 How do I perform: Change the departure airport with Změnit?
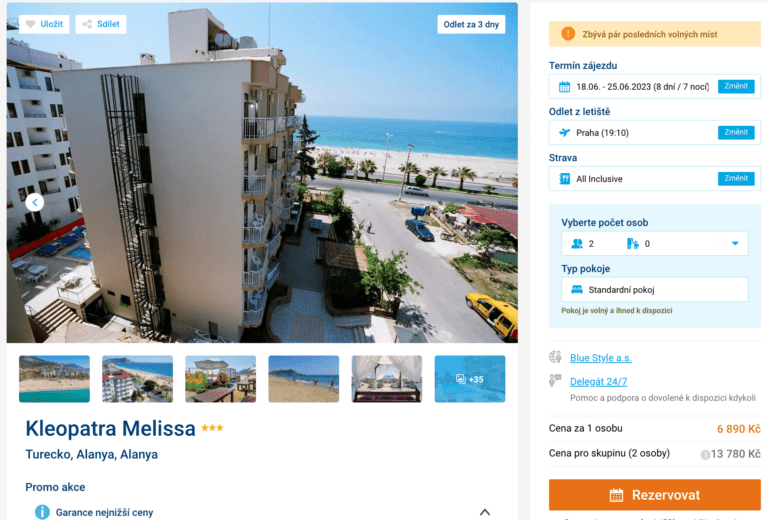point(736,132)
